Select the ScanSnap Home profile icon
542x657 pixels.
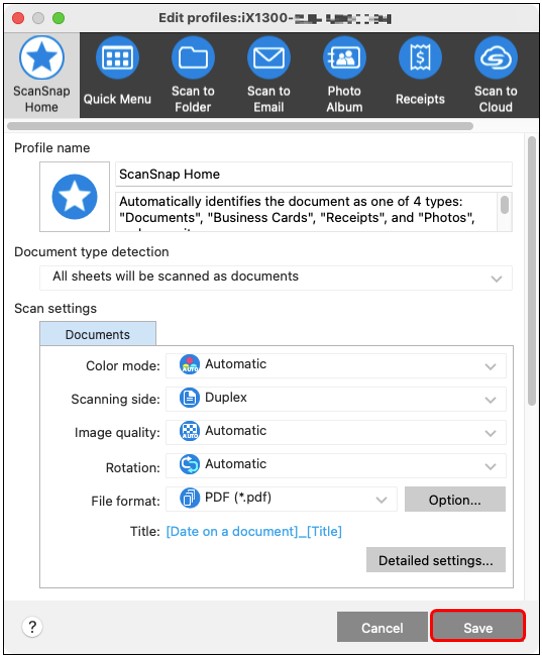click(41, 58)
